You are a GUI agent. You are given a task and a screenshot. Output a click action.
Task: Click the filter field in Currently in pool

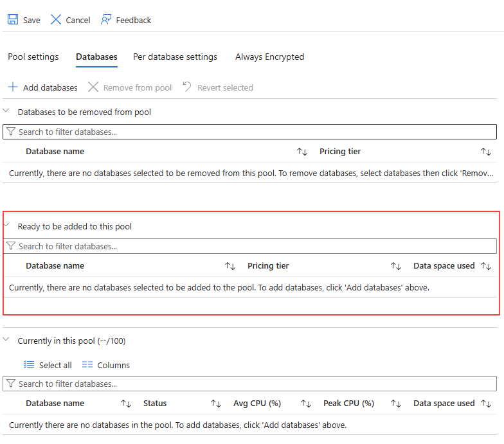click(251, 384)
